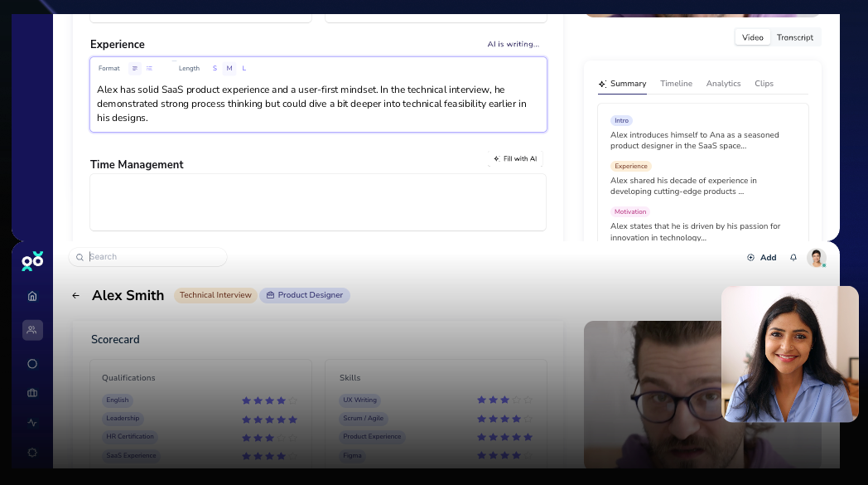
Task: Click the fourth star for HR Certification
Action: pos(282,438)
